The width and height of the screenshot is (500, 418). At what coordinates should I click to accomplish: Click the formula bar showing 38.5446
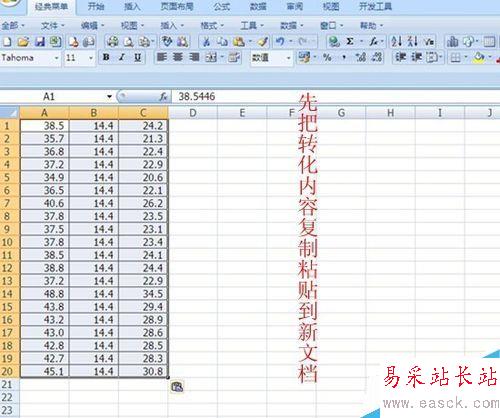(336, 97)
